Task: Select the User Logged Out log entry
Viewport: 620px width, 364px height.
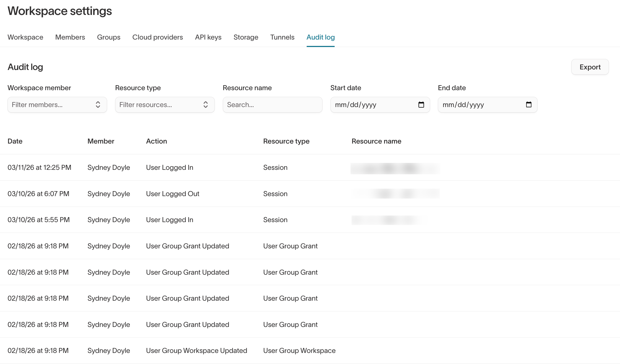Action: 172,194
